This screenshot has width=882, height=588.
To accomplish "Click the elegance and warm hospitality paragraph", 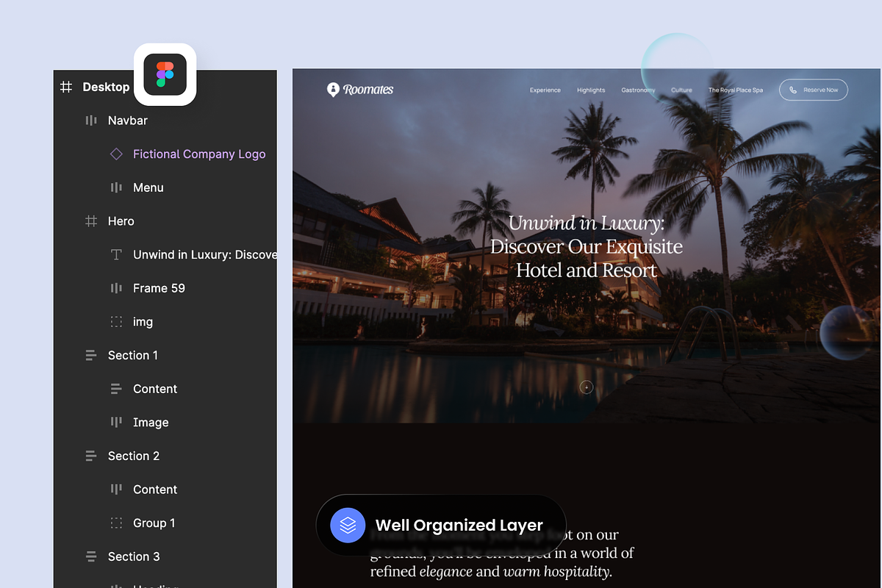I will point(502,553).
